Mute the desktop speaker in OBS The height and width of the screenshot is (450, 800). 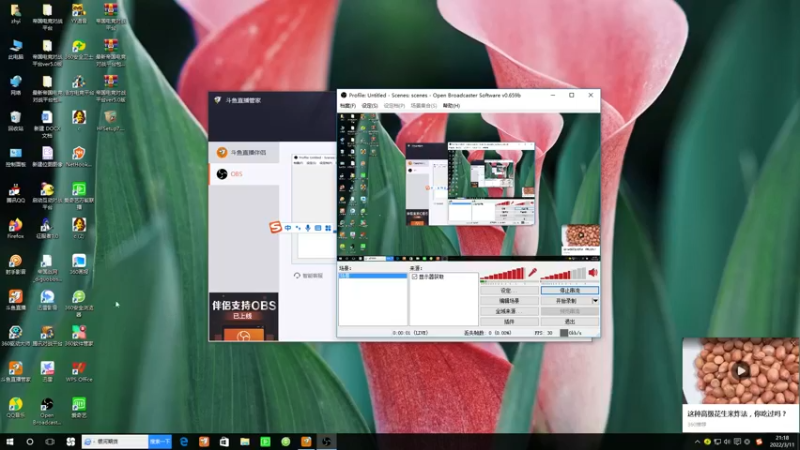pyautogui.click(x=593, y=273)
